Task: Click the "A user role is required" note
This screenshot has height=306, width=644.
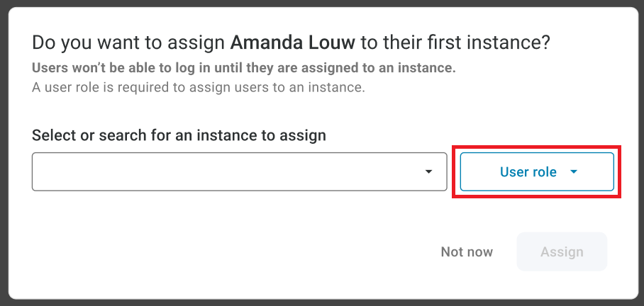Action: click(198, 88)
